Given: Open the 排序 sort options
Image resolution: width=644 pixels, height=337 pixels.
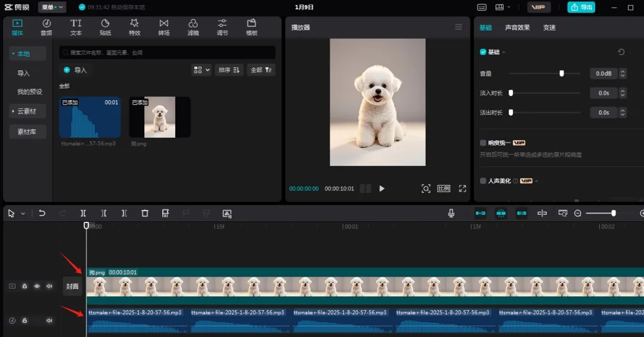Looking at the screenshot, I should [229, 70].
